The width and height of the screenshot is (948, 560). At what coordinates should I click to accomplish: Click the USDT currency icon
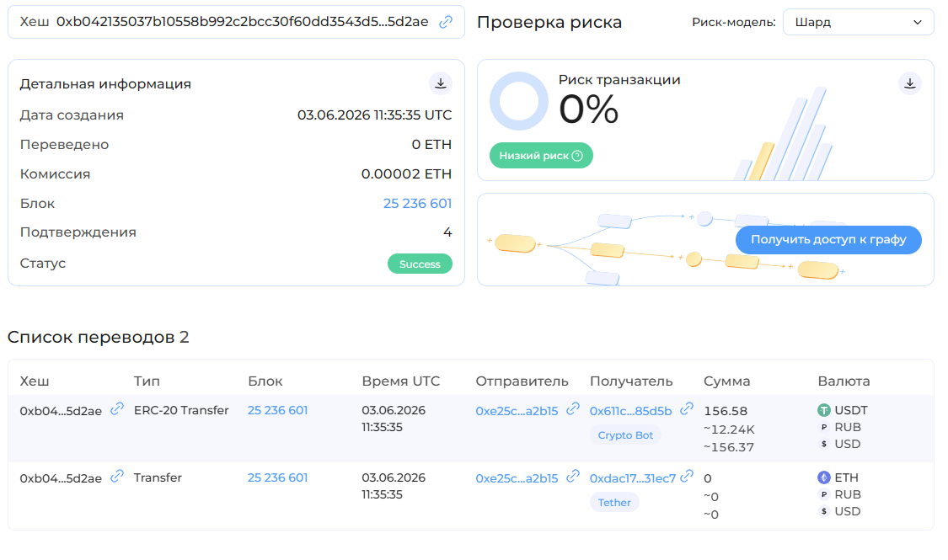(x=824, y=410)
